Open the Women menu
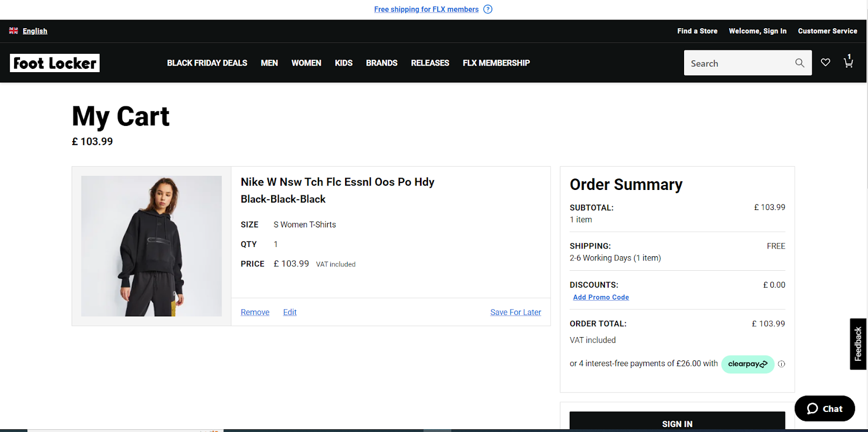868x432 pixels. [x=306, y=63]
